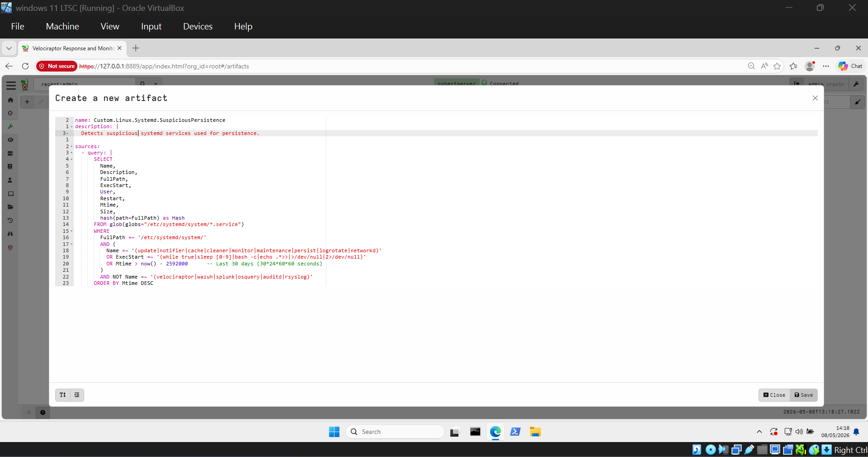The image size is (868, 457).
Task: Open Virtual Filesystem folder icon in sidebar
Action: coord(10,207)
